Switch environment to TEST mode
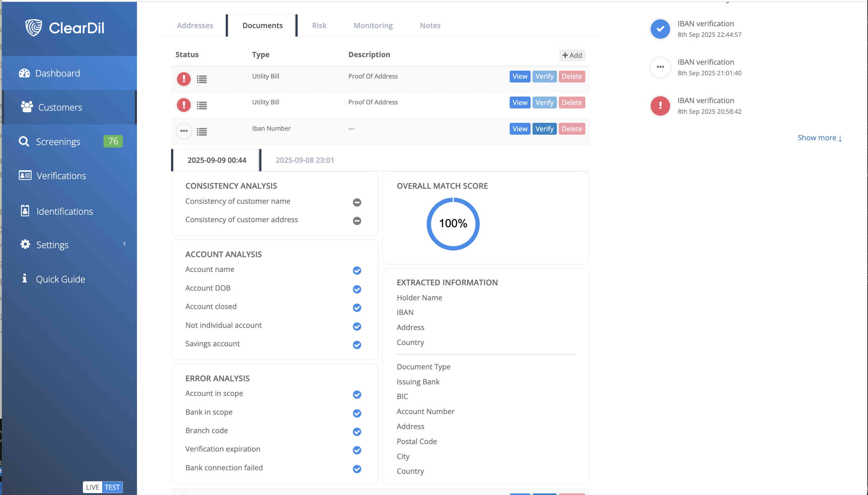868x495 pixels. tap(112, 487)
